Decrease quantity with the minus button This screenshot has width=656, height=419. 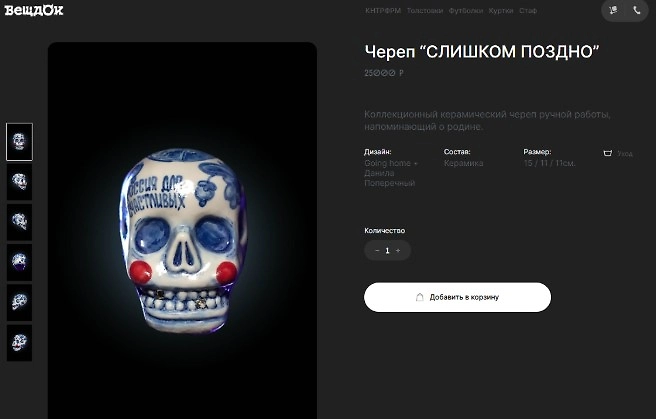(x=377, y=251)
